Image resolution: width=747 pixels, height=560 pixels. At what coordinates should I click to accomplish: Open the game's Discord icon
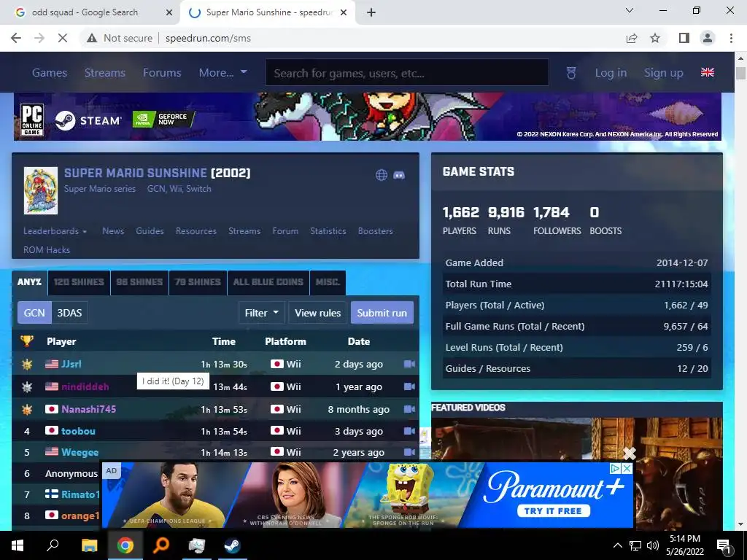click(x=399, y=175)
